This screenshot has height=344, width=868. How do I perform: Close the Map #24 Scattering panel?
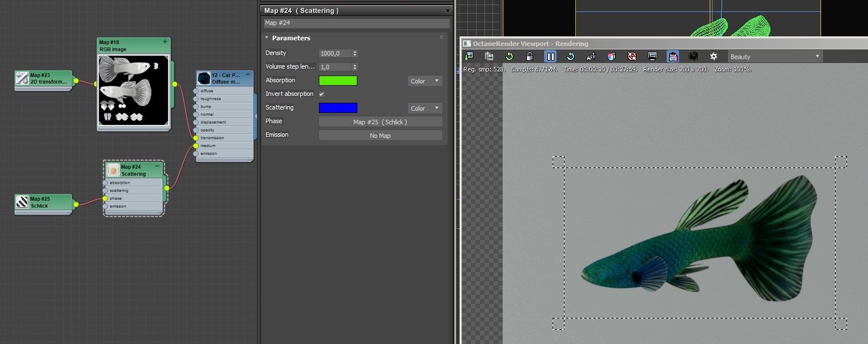click(x=448, y=11)
